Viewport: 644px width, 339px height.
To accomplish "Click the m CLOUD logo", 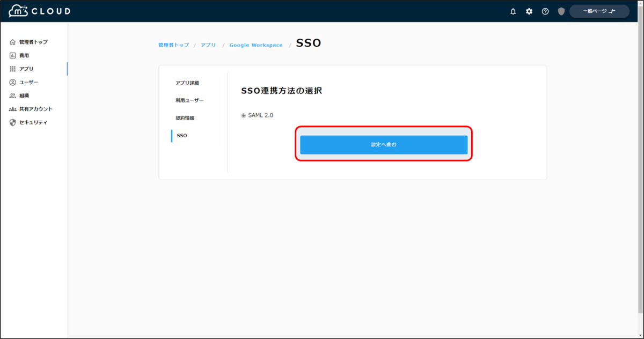I will pos(39,11).
